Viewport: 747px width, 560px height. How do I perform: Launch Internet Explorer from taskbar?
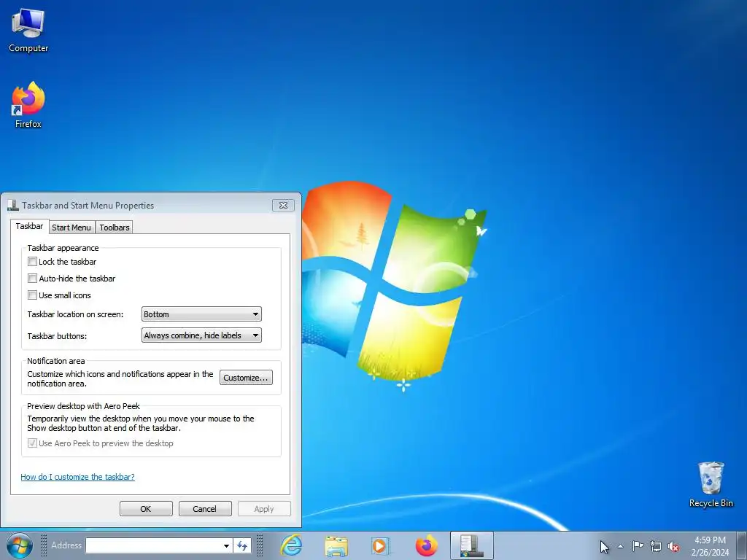291,545
